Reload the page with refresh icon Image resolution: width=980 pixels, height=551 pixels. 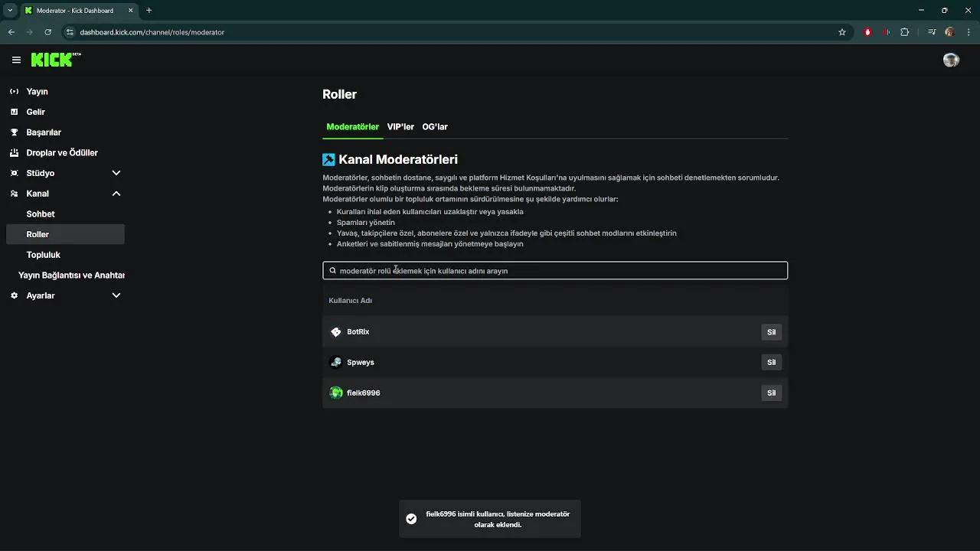47,32
